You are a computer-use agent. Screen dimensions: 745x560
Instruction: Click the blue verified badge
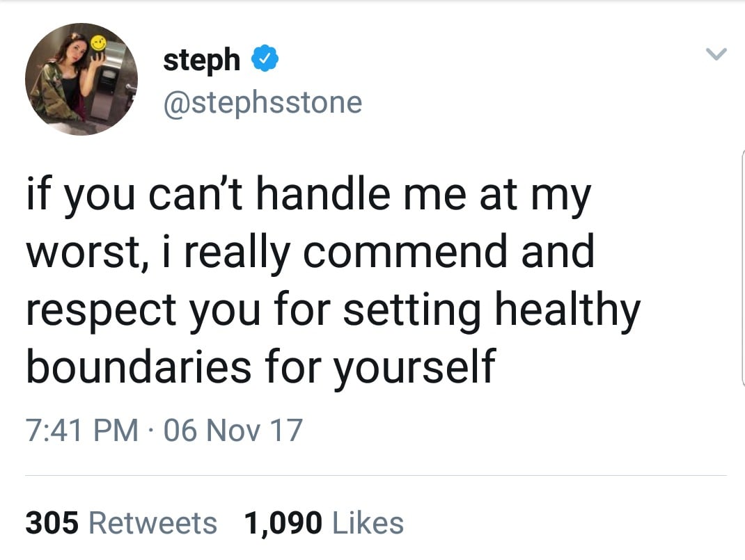pos(265,59)
